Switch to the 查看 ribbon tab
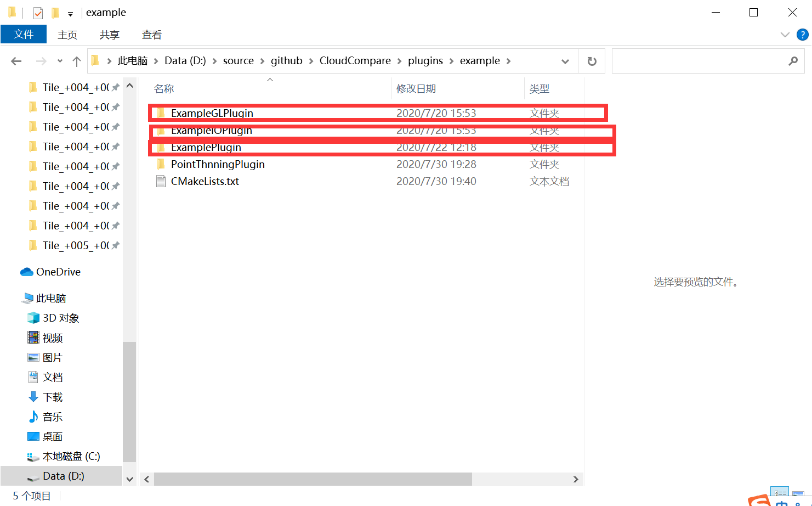Viewport: 812px width, 506px height. pyautogui.click(x=151, y=34)
